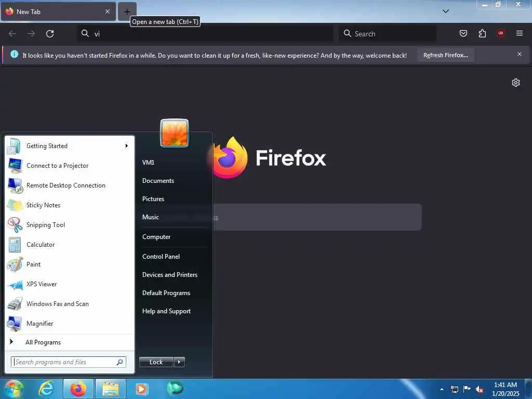Click the Calculator icon
532x399 pixels.
15,245
